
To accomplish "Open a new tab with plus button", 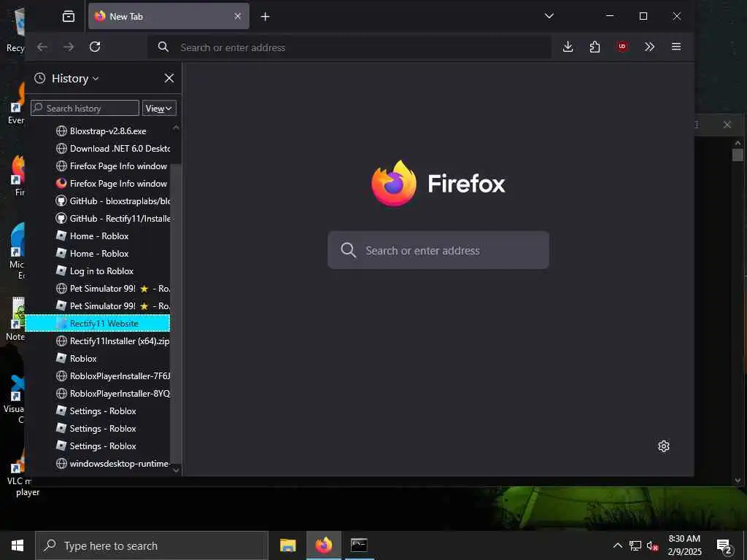I will pyautogui.click(x=266, y=17).
